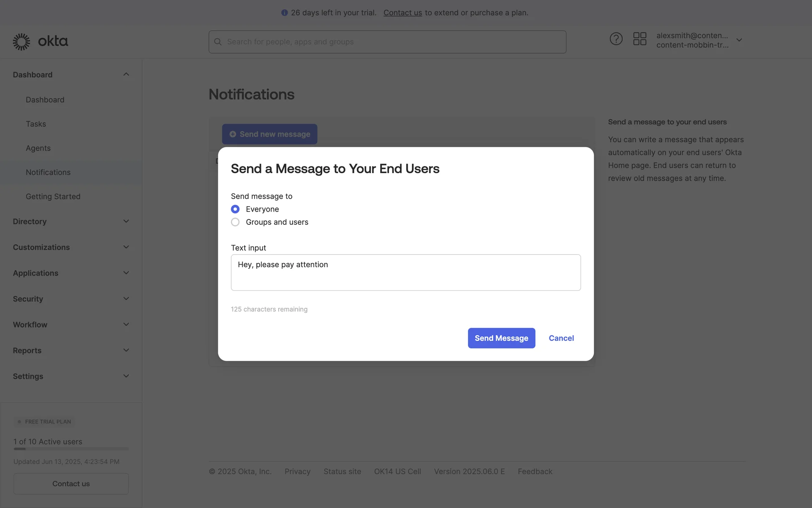Click the active users progress bar

tap(71, 449)
